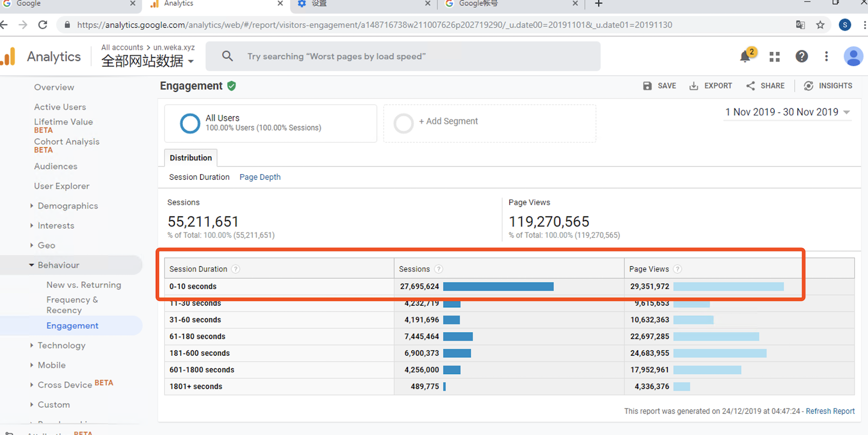
Task: Click the translate page icon
Action: (800, 25)
